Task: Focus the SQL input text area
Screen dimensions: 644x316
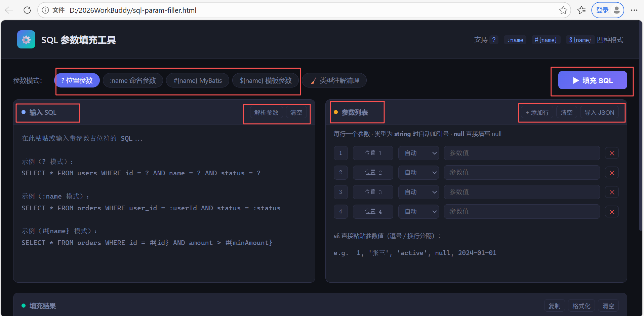Action: 164,203
